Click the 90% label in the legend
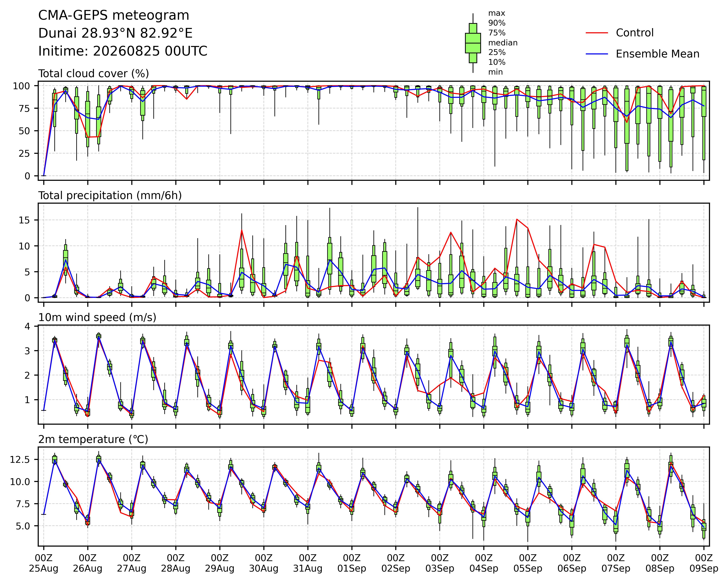This screenshot has width=728, height=583. point(497,23)
